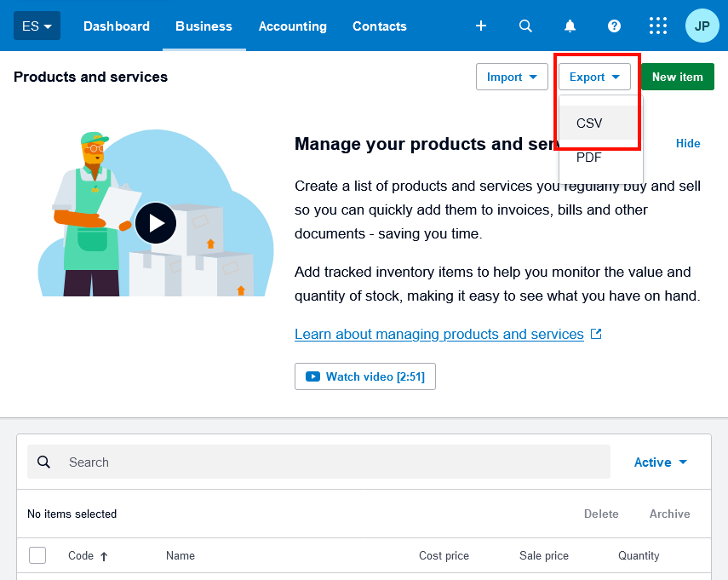Click the search magnifier in the top navigation
Viewport: 728px width, 580px height.
(x=525, y=26)
